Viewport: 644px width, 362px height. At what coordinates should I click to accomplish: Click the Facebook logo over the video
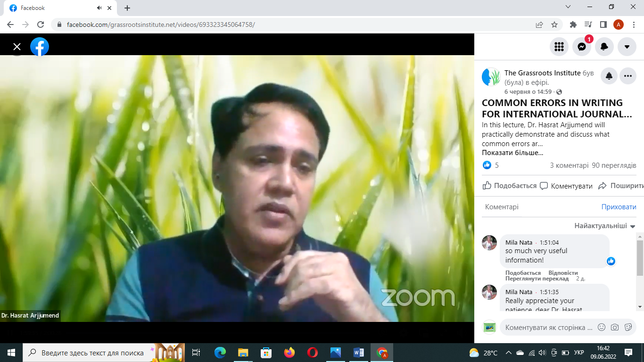click(x=40, y=47)
